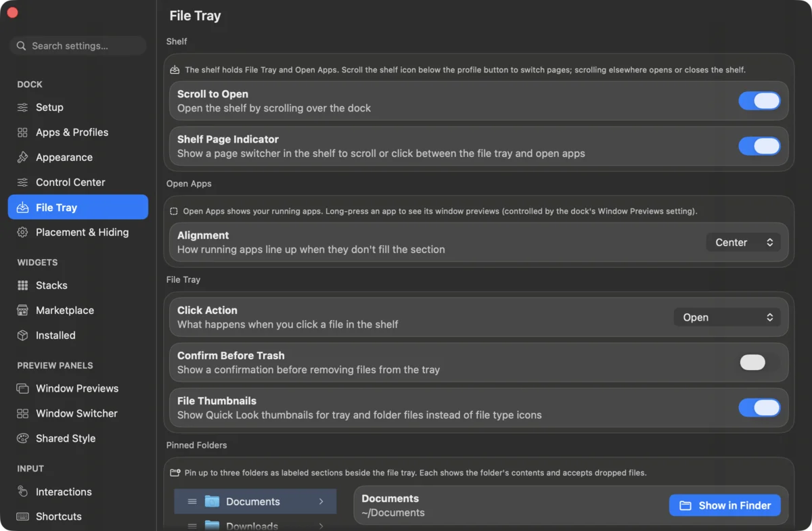
Task: Open Shared Style settings
Action: [78, 438]
